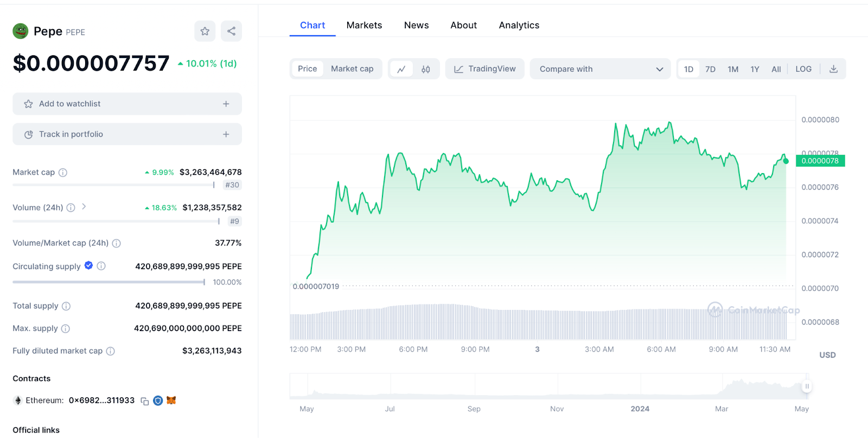
Task: Click the plus icon on Track in portfolio
Action: (x=226, y=134)
